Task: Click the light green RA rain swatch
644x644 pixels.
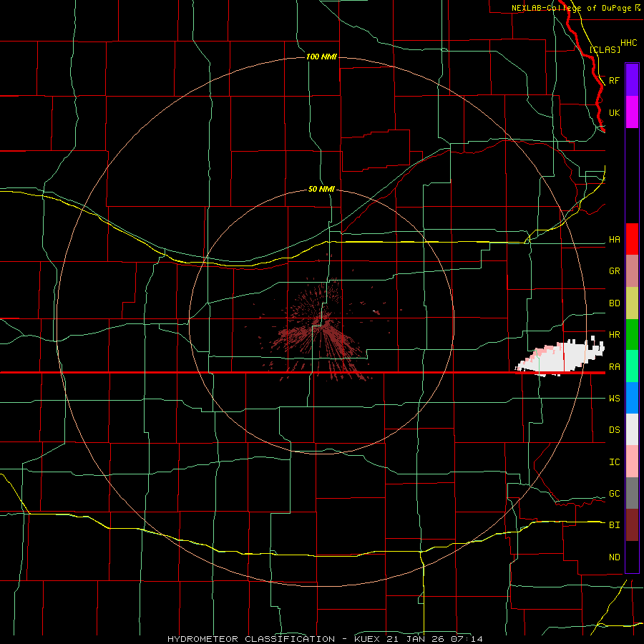Action: pyautogui.click(x=632, y=366)
